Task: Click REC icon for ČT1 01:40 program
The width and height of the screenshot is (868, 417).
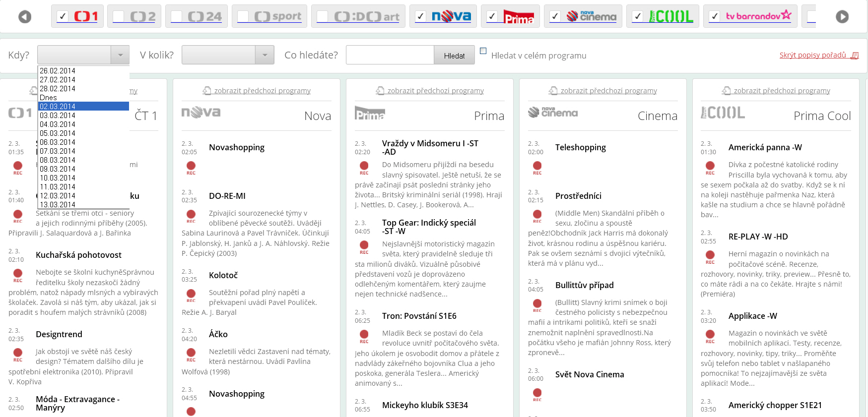Action: [x=18, y=216]
